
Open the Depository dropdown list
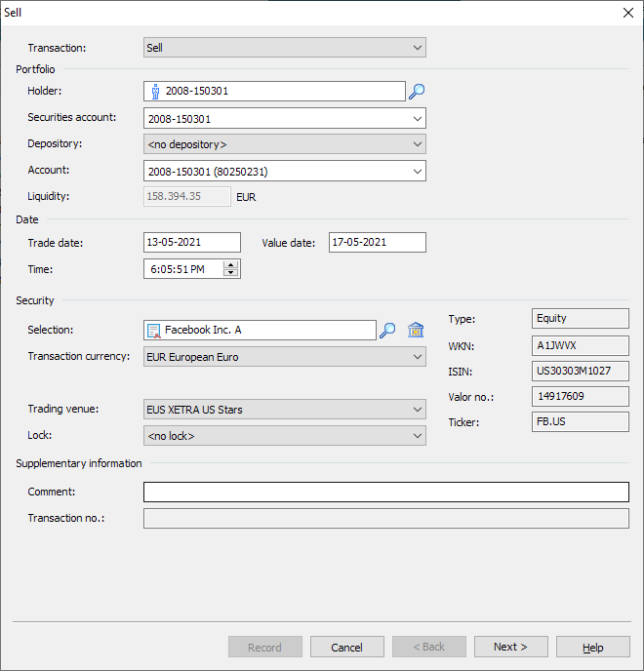(418, 144)
